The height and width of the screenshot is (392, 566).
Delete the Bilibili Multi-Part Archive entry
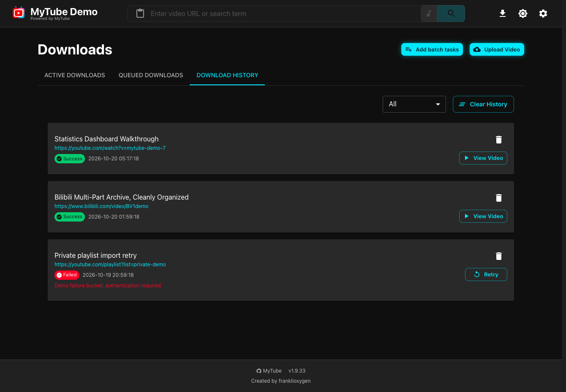pos(499,198)
